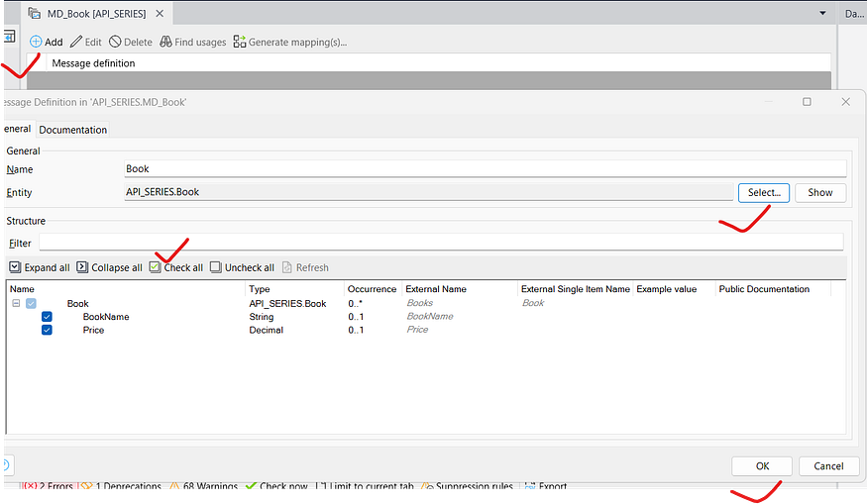
Task: Open Find usages binoculars tool
Action: point(165,43)
